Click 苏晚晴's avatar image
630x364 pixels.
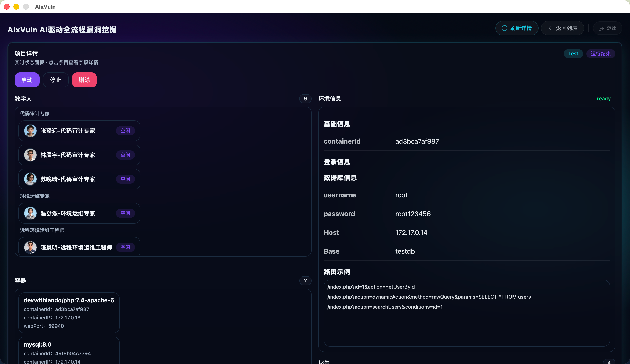(30, 179)
